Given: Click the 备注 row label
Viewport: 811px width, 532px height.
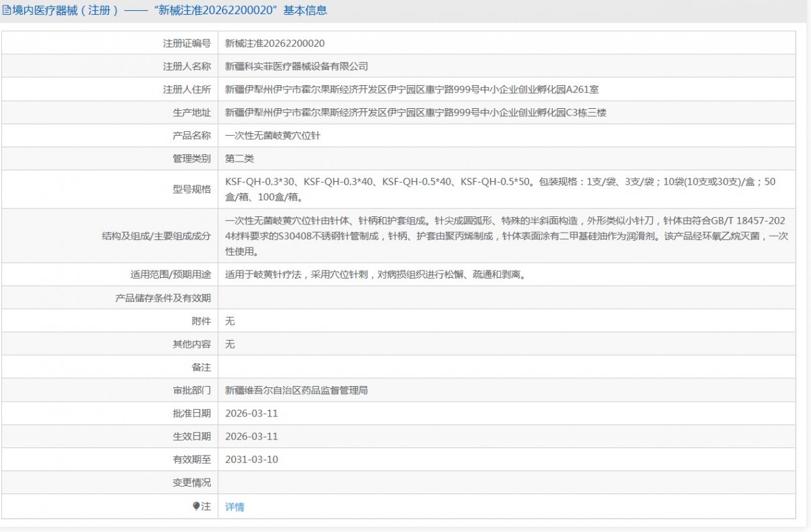Looking at the screenshot, I should click(x=201, y=367).
